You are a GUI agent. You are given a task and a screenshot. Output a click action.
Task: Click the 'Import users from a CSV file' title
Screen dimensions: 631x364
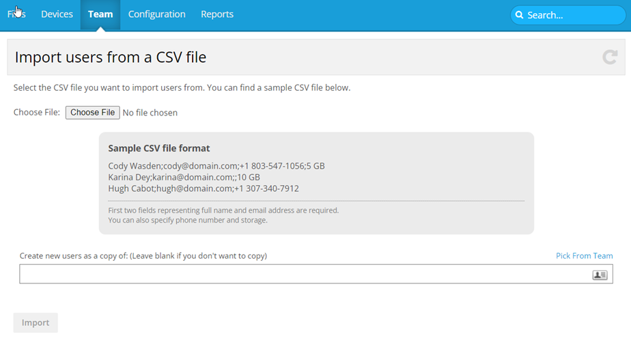pyautogui.click(x=111, y=57)
